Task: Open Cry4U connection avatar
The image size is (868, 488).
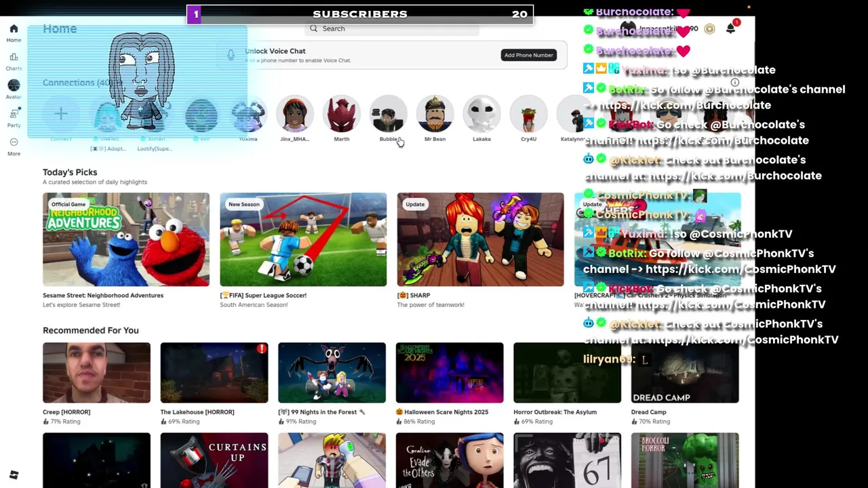Action: 529,114
